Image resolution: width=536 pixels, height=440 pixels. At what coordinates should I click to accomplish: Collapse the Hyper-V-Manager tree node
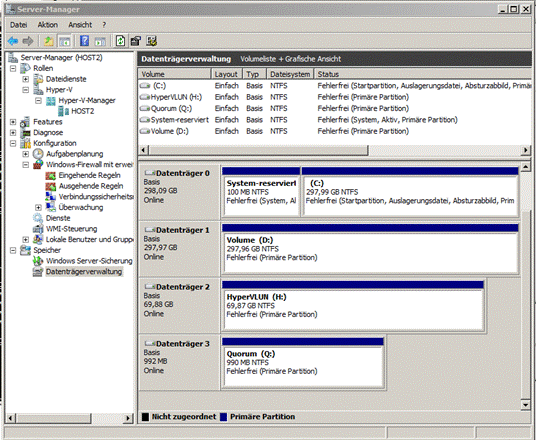[x=38, y=101]
